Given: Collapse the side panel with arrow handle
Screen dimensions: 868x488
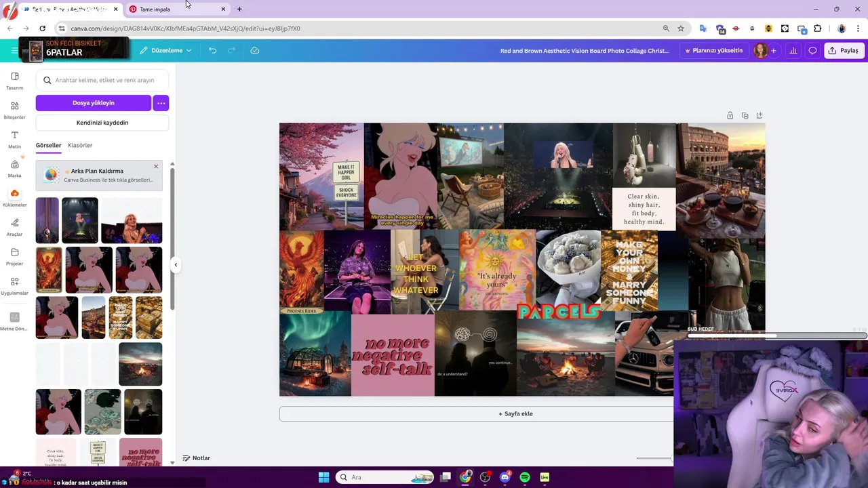Looking at the screenshot, I should [176, 265].
